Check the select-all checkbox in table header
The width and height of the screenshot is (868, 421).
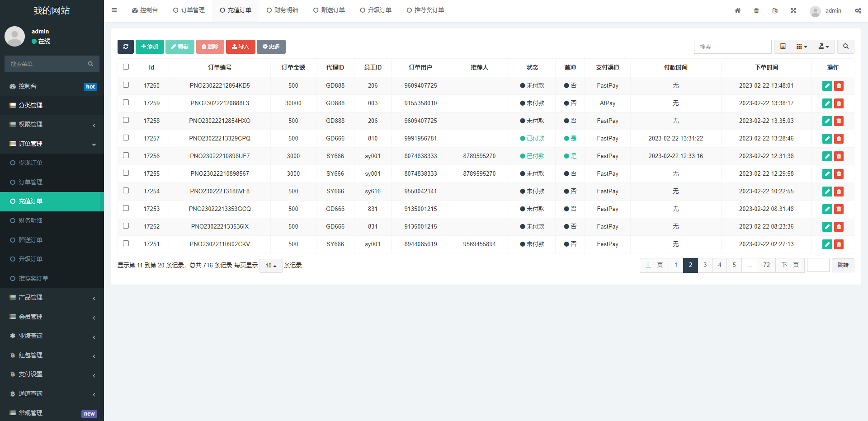click(x=126, y=67)
